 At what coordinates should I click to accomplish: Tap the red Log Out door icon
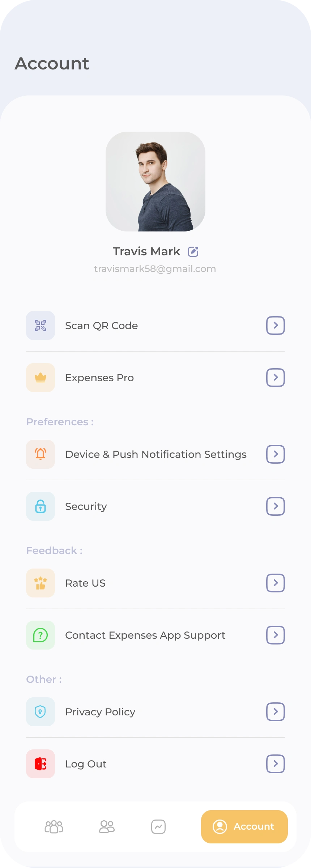click(41, 764)
